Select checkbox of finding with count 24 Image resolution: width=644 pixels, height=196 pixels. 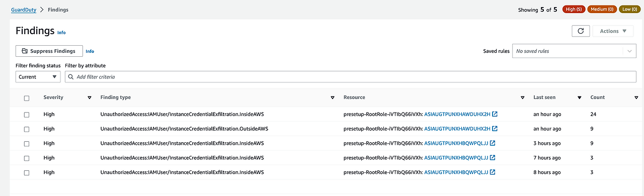(27, 115)
